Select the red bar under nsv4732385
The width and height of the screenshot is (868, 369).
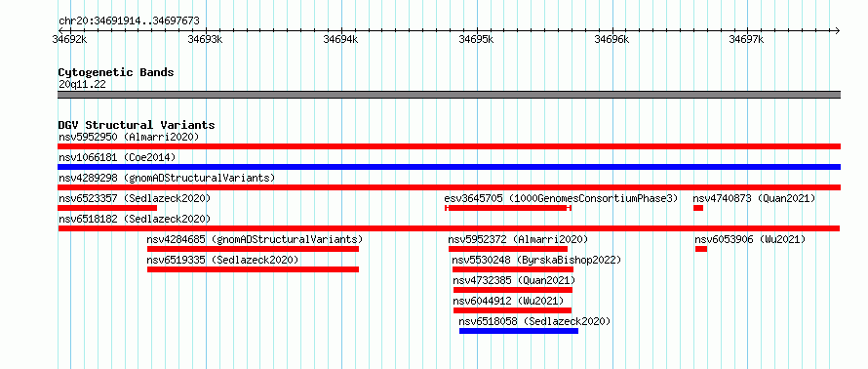pyautogui.click(x=513, y=290)
